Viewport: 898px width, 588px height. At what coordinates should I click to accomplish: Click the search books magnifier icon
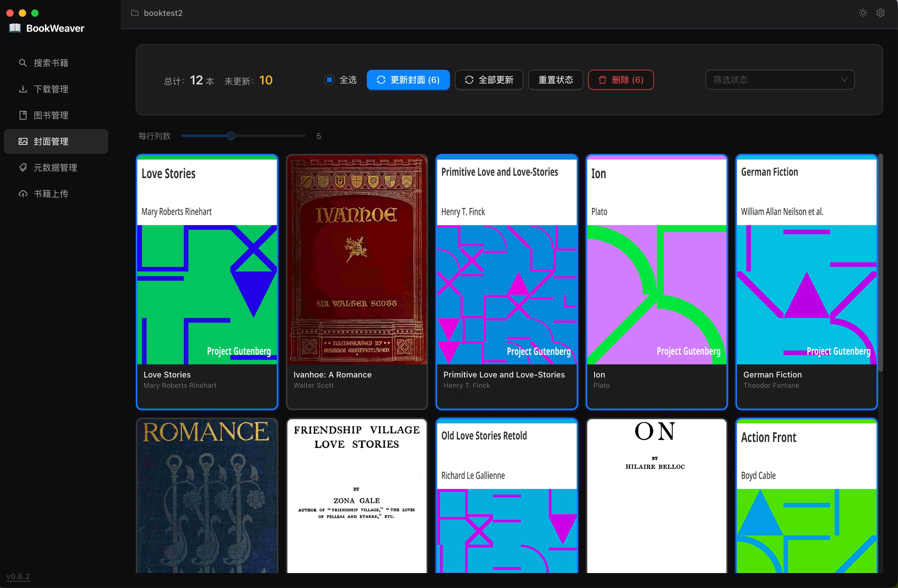(23, 63)
